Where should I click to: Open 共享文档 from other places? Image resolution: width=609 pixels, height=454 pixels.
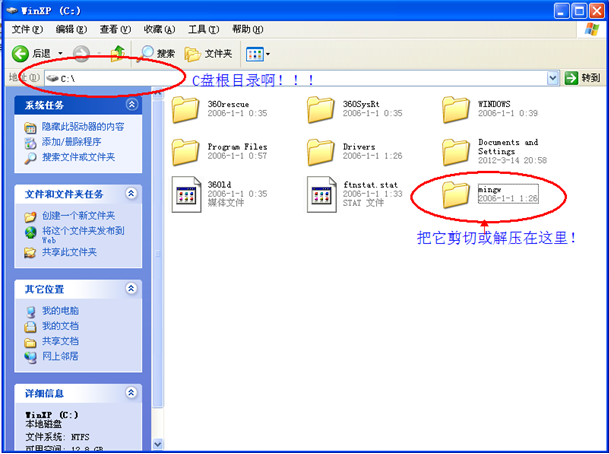[x=60, y=341]
